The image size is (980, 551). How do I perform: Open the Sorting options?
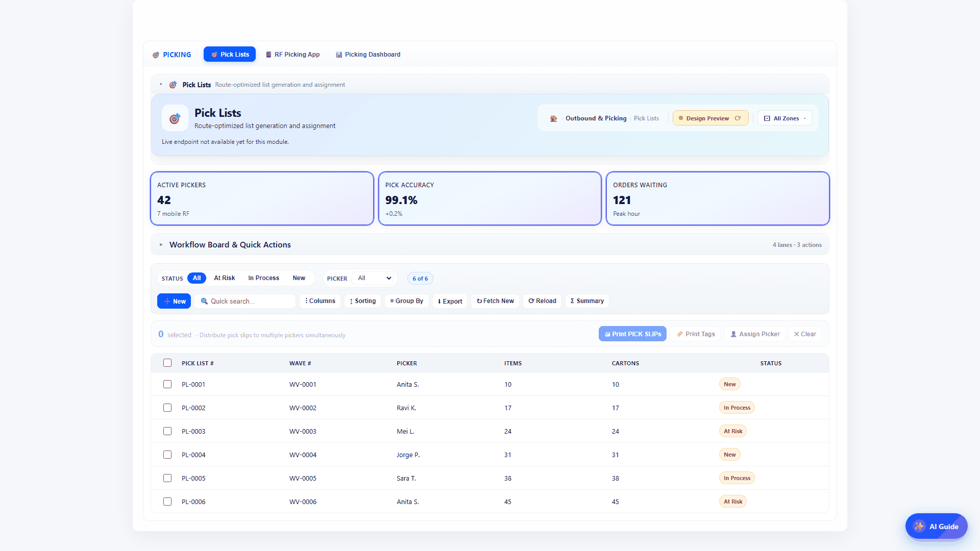363,301
